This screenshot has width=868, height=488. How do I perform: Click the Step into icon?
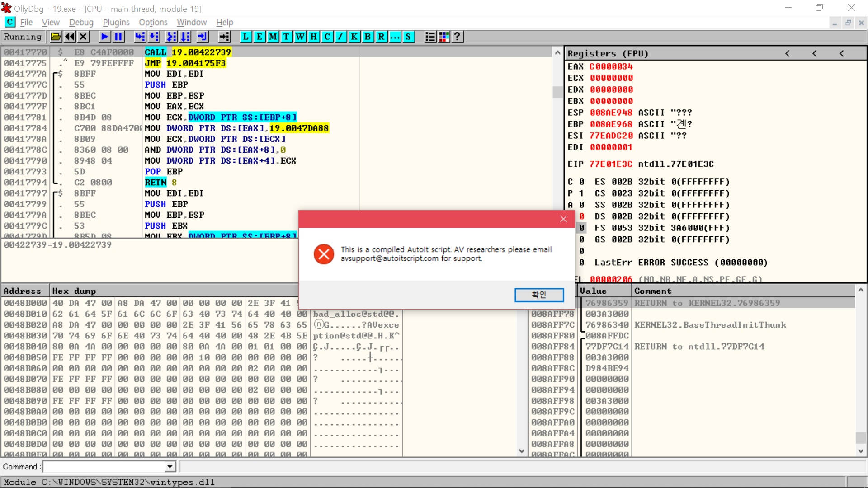[x=140, y=37]
